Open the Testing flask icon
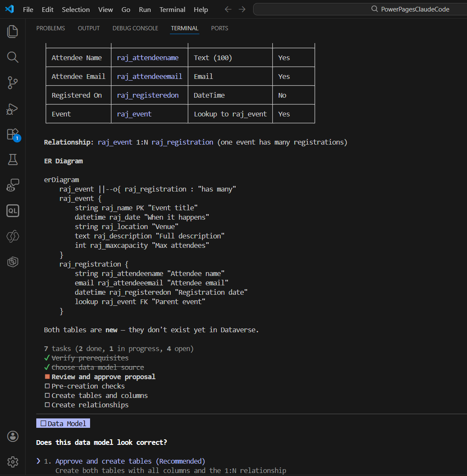The height and width of the screenshot is (476, 467). [13, 160]
